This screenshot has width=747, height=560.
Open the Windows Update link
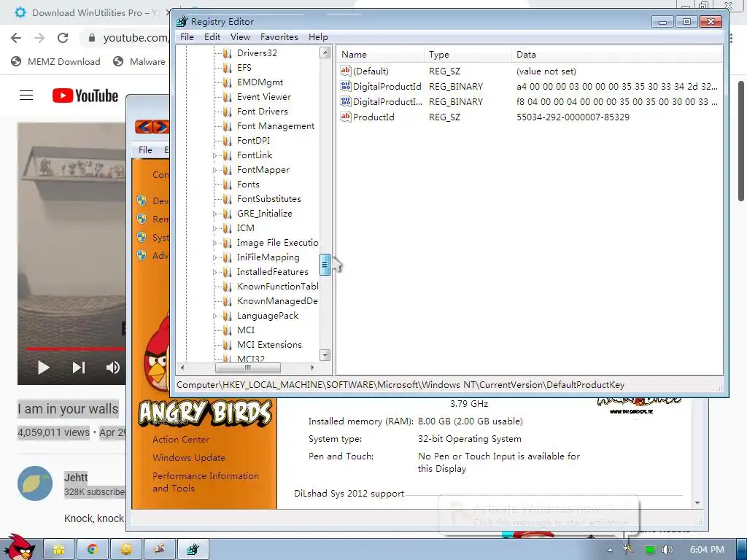click(x=189, y=458)
